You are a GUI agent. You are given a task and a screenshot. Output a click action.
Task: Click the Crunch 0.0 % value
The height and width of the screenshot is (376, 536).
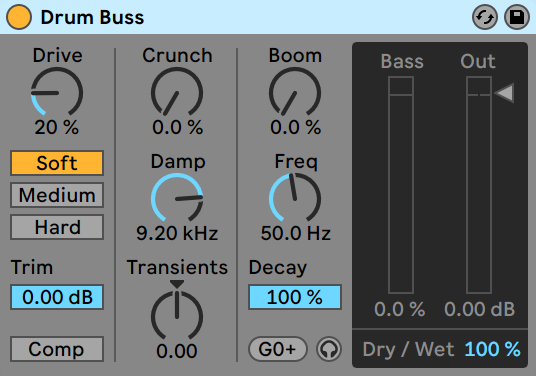pos(177,127)
